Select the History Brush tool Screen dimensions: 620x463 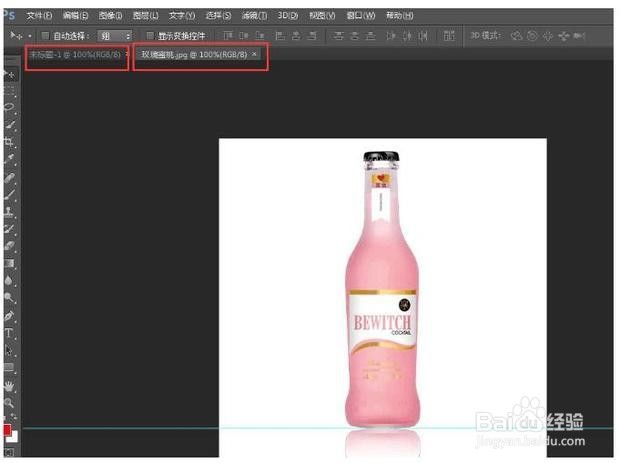9,228
